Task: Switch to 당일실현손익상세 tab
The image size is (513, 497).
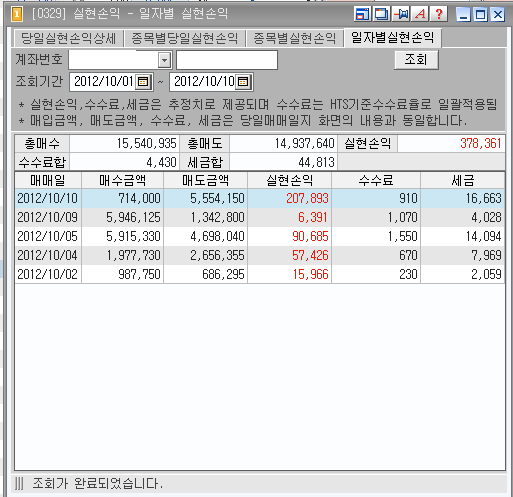Action: click(69, 38)
